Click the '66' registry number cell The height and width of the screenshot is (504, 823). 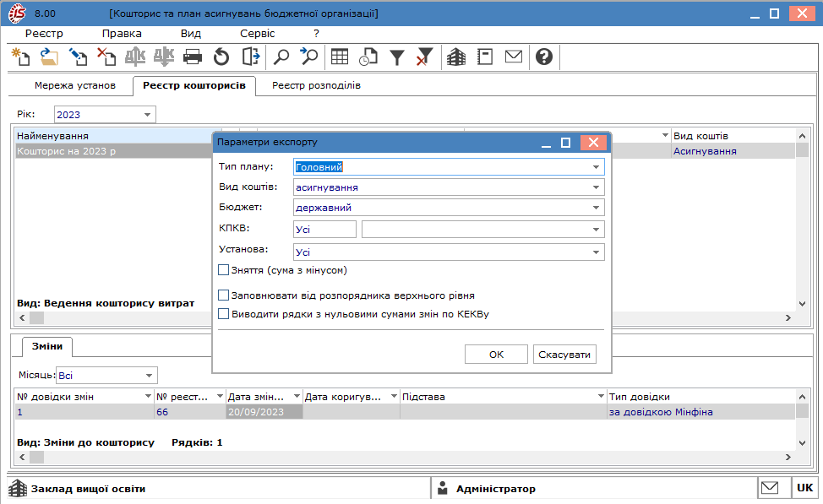pyautogui.click(x=190, y=412)
